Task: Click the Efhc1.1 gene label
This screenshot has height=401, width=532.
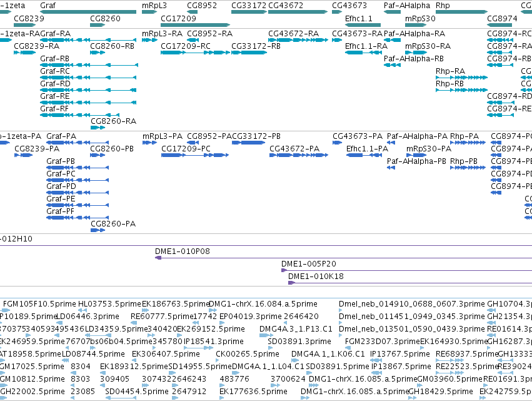Action: 359,18
